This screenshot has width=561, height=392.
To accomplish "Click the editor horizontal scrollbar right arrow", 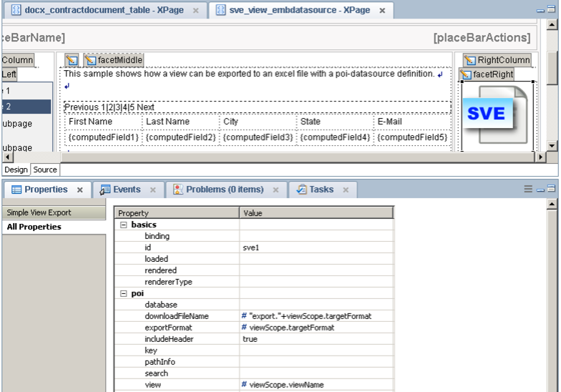I will [541, 157].
